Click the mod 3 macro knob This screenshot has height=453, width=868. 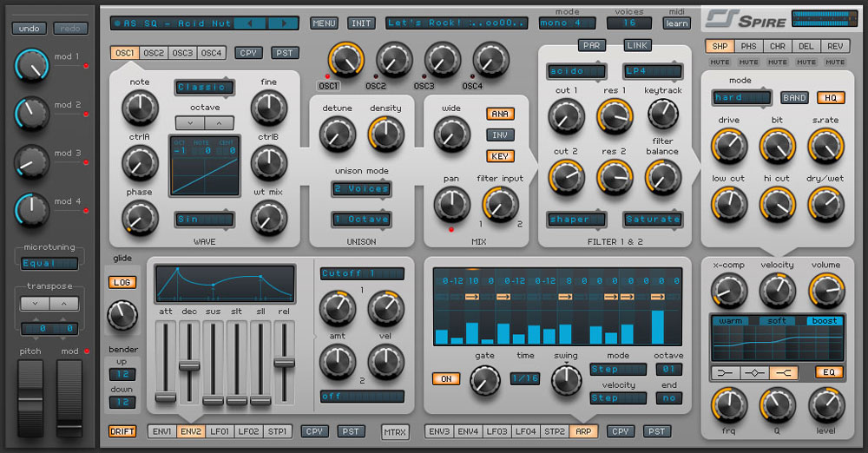(x=32, y=163)
